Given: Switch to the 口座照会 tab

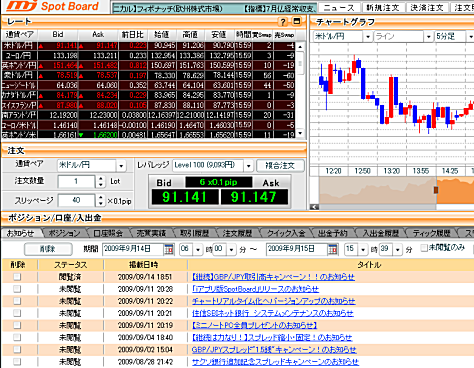Looking at the screenshot, I should [108, 233].
